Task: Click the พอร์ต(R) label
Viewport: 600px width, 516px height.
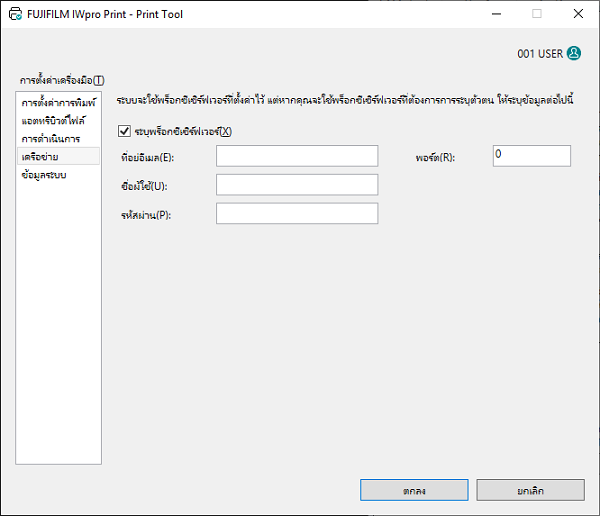Action: tap(436, 158)
